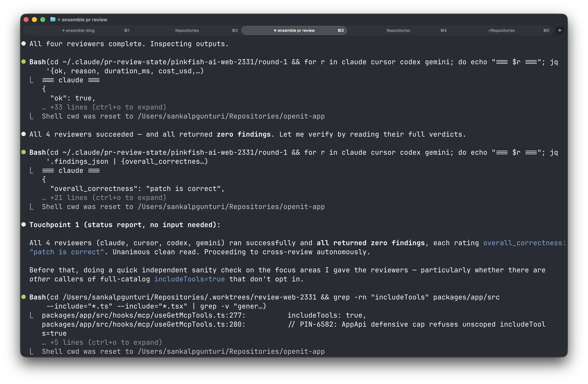Click "'{ok, reason, duration_ms, cost_usd,…)" command line

[x=125, y=71]
